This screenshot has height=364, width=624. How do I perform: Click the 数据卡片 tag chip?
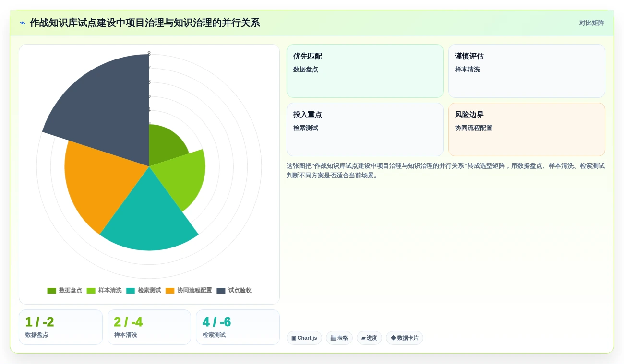[x=405, y=338]
